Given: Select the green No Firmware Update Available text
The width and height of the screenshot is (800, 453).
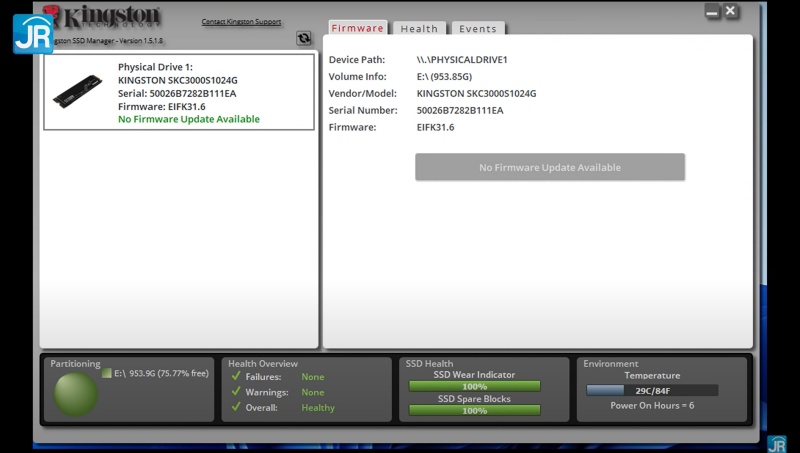Looking at the screenshot, I should tap(189, 119).
